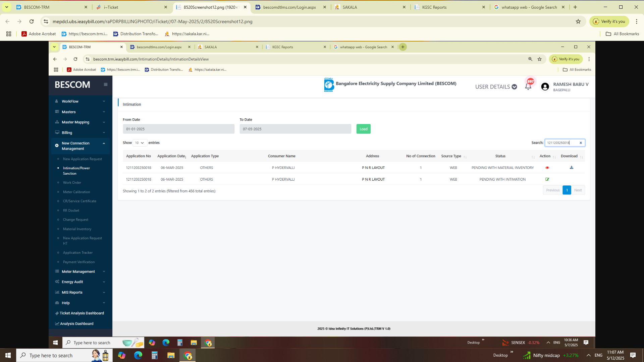The image size is (644, 362).
Task: Edit the PENDING WITH INTIMATION row
Action: (547, 179)
